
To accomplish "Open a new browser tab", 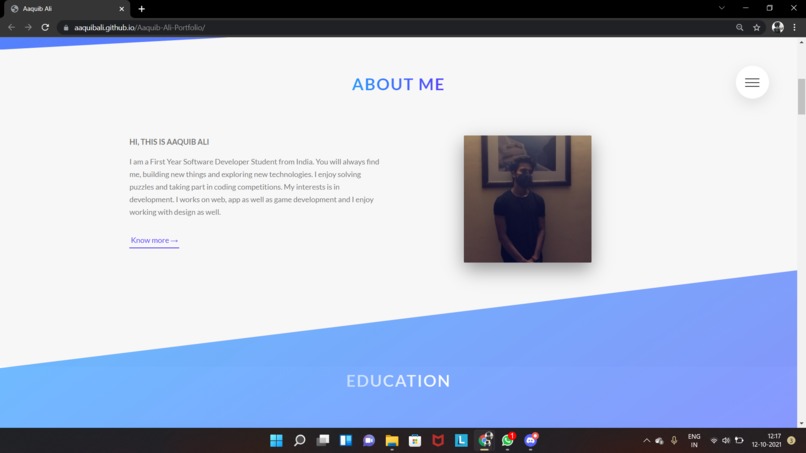I will [141, 9].
